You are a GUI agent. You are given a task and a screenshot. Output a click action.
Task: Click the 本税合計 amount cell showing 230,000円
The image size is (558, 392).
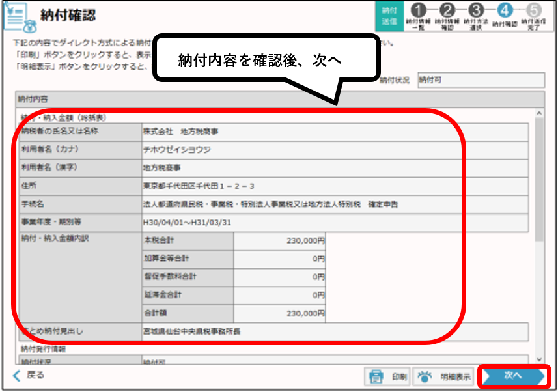[x=280, y=242]
